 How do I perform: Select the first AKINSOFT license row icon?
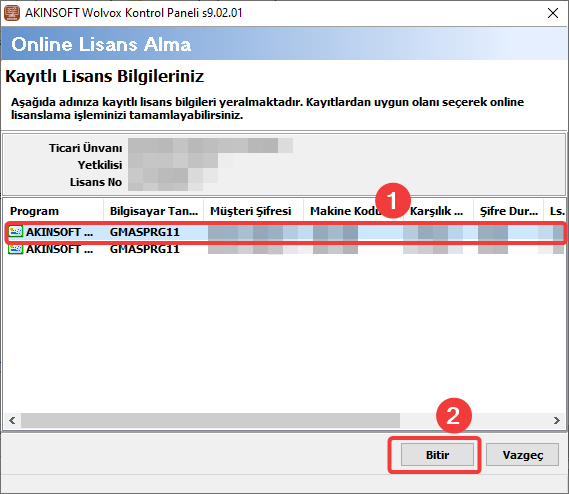(16, 232)
